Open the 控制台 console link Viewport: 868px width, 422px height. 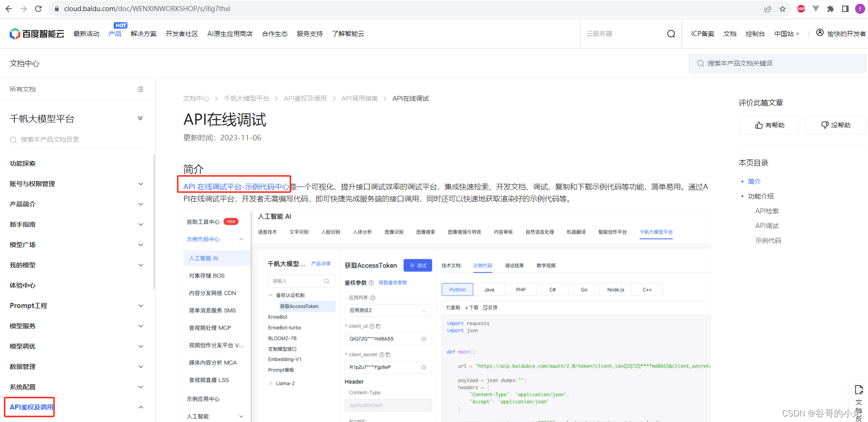coord(755,34)
